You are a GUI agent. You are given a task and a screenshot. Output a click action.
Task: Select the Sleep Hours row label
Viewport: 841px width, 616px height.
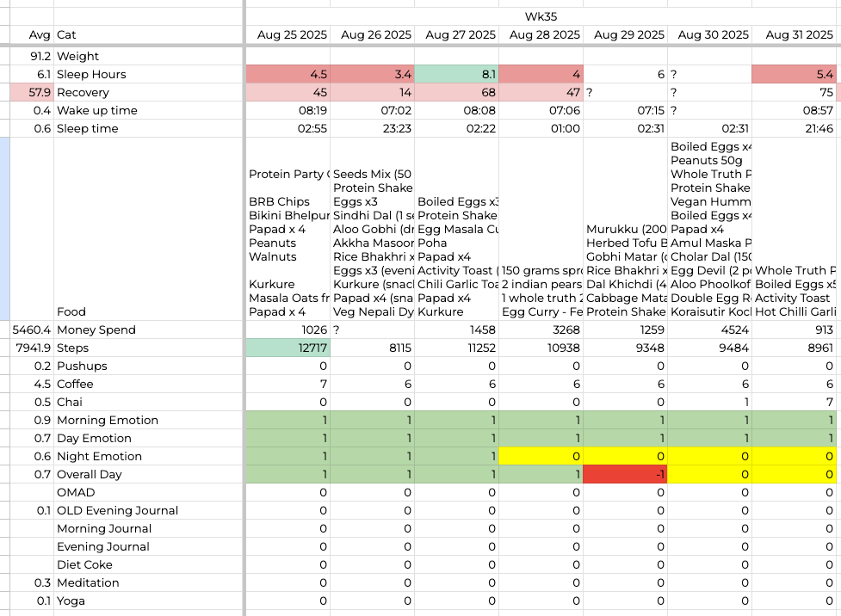click(91, 75)
